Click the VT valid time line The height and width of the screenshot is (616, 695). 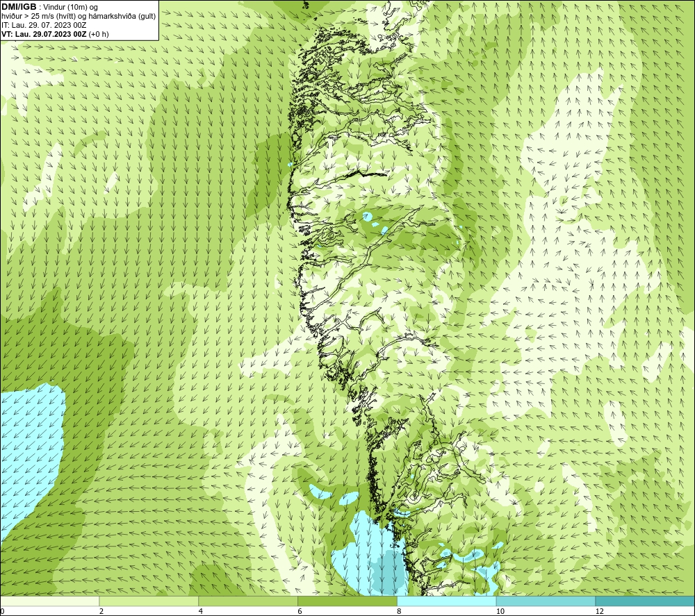(55, 34)
